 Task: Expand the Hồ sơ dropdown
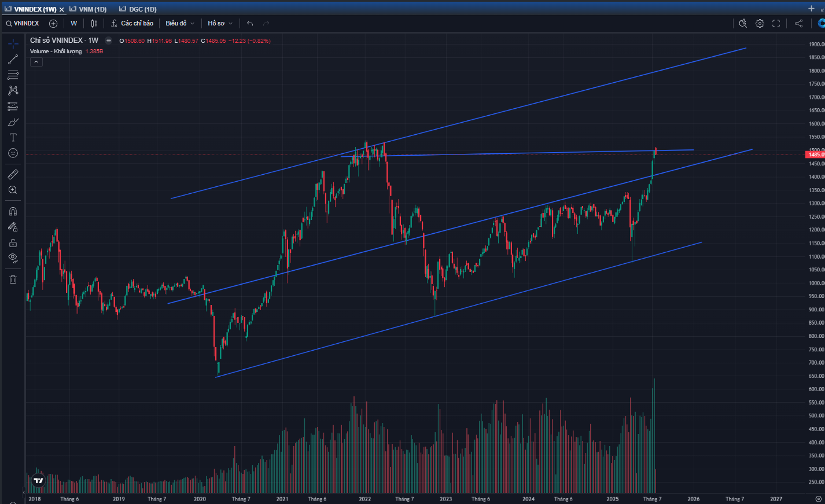click(x=220, y=23)
